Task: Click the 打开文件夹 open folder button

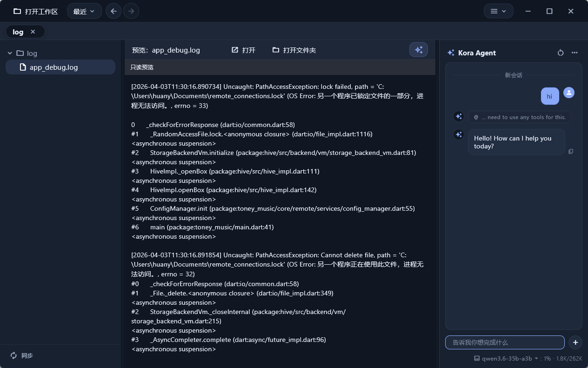Action: (294, 50)
